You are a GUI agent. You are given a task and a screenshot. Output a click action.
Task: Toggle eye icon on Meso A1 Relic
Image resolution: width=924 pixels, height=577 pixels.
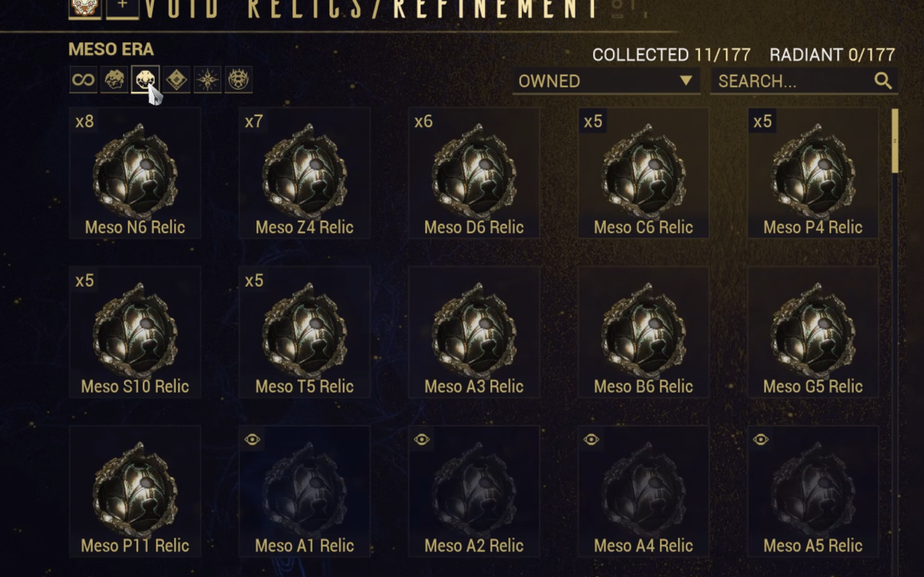point(252,439)
